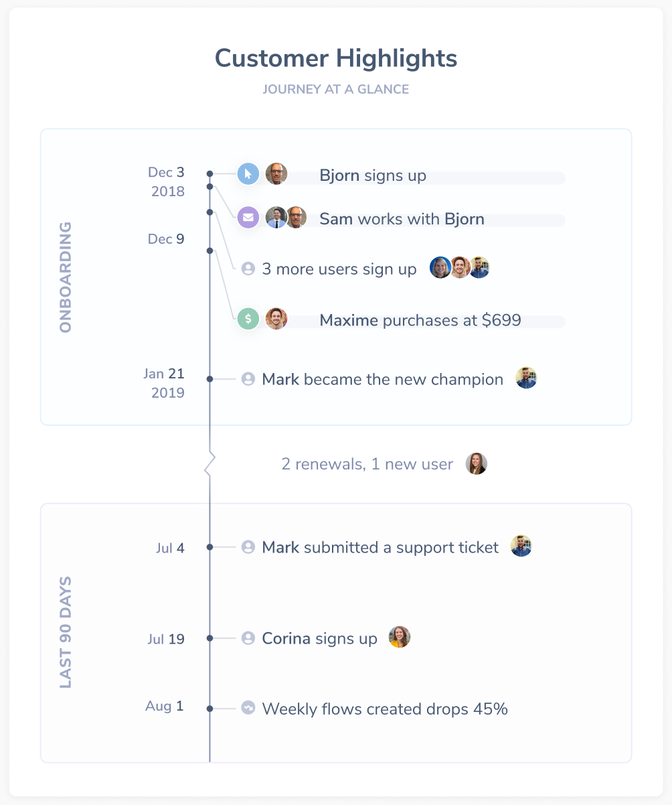Click Mark's avatar beside new champion

(527, 378)
